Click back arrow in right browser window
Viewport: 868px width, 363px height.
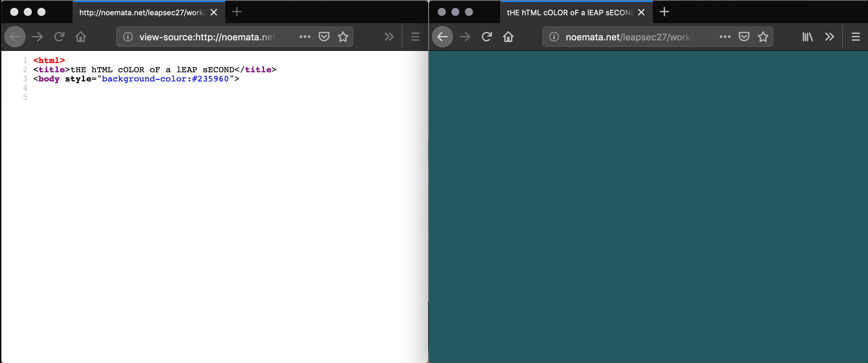(442, 37)
